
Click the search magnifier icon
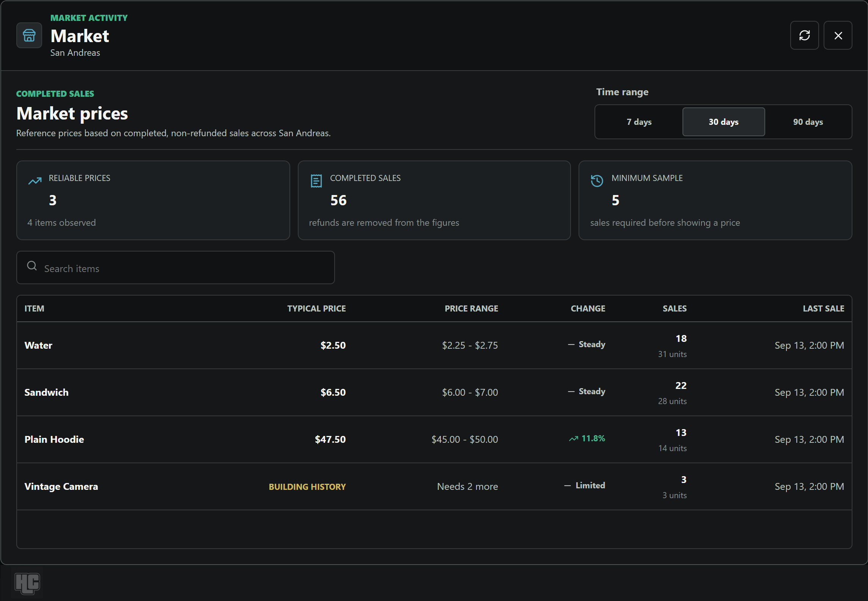coord(32,266)
